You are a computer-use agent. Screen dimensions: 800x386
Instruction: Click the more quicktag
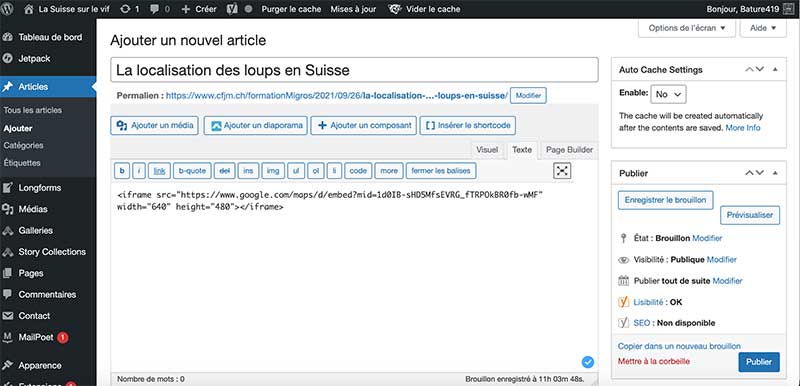coord(389,171)
